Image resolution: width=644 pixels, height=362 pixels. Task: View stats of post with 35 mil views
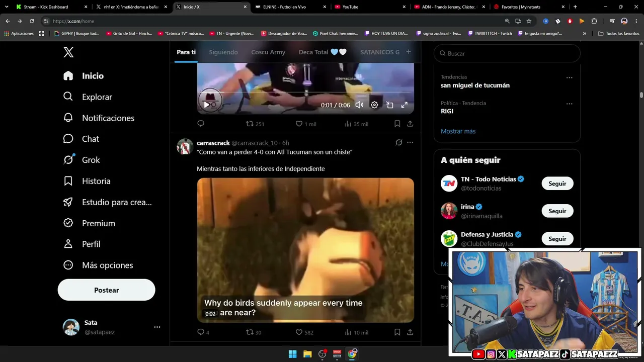pos(356,124)
